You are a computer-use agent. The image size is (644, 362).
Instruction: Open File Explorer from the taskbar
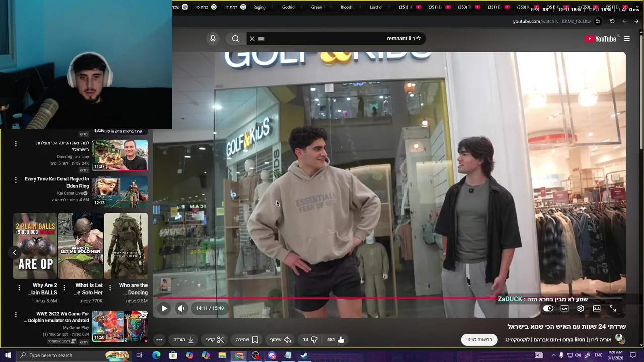click(x=222, y=355)
